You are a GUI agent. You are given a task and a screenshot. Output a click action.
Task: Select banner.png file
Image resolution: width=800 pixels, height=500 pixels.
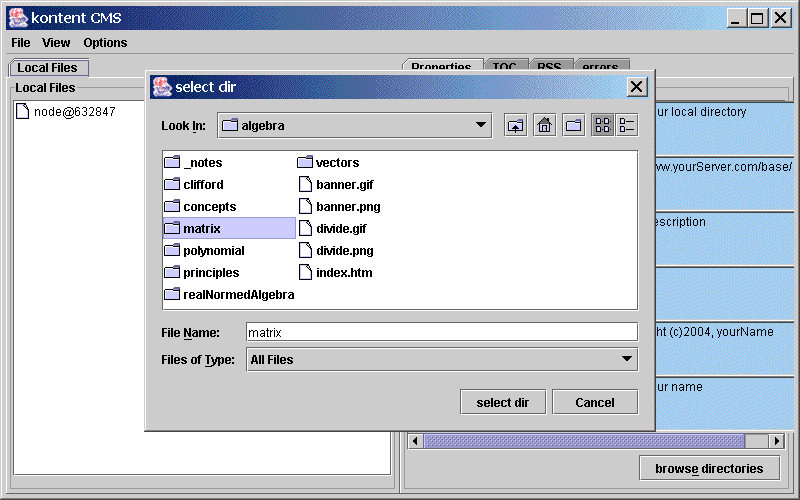pos(339,207)
